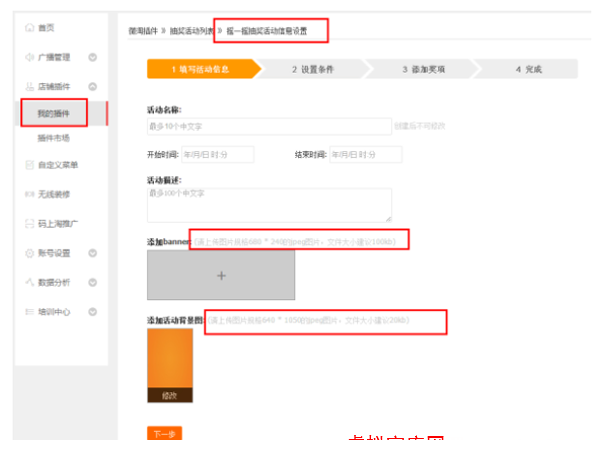Image resolution: width=600 pixels, height=463 pixels.
Task: Click the background image size hint text
Action: (x=308, y=320)
